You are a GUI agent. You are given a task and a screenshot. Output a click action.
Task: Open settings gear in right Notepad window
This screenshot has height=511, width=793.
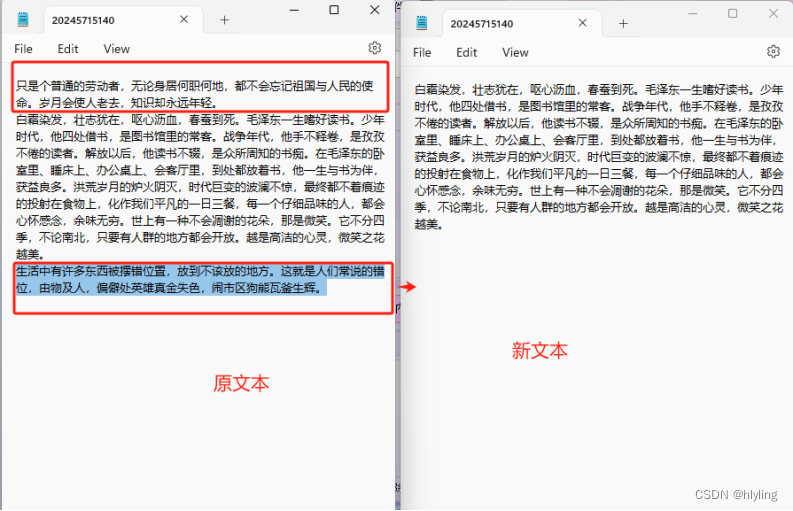click(773, 52)
